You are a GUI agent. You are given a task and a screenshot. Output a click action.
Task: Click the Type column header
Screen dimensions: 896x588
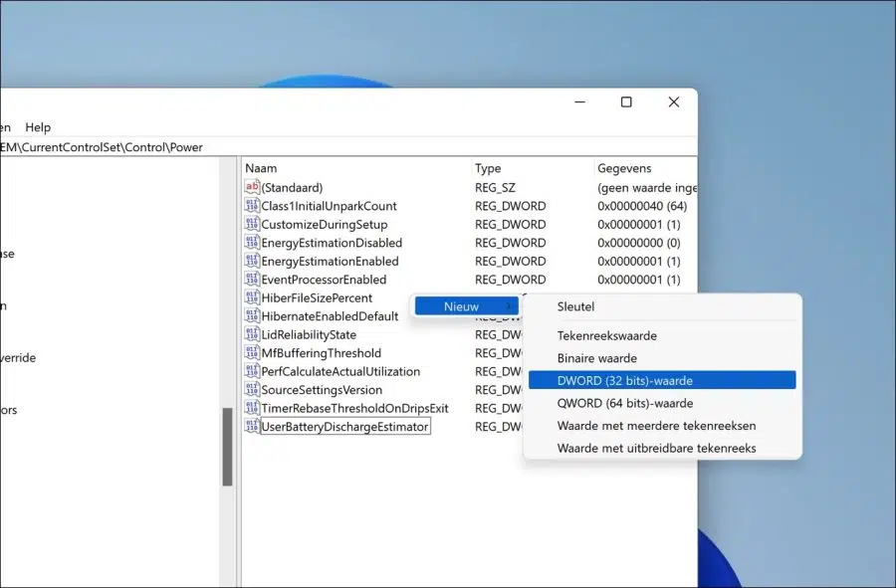pos(532,168)
